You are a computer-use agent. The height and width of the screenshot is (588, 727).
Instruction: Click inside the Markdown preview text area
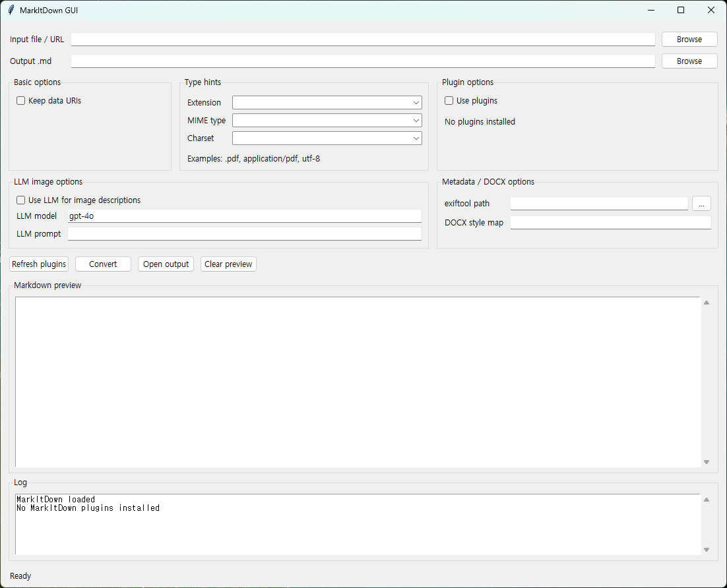click(358, 382)
